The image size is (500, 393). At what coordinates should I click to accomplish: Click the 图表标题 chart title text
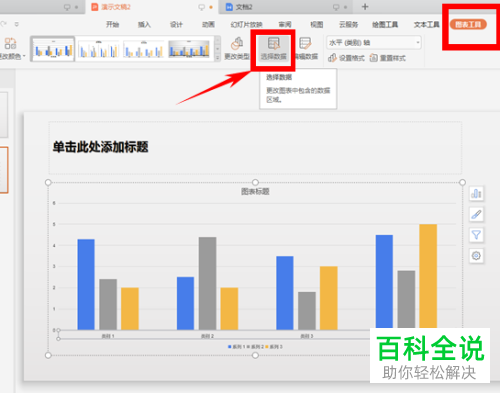click(x=255, y=191)
